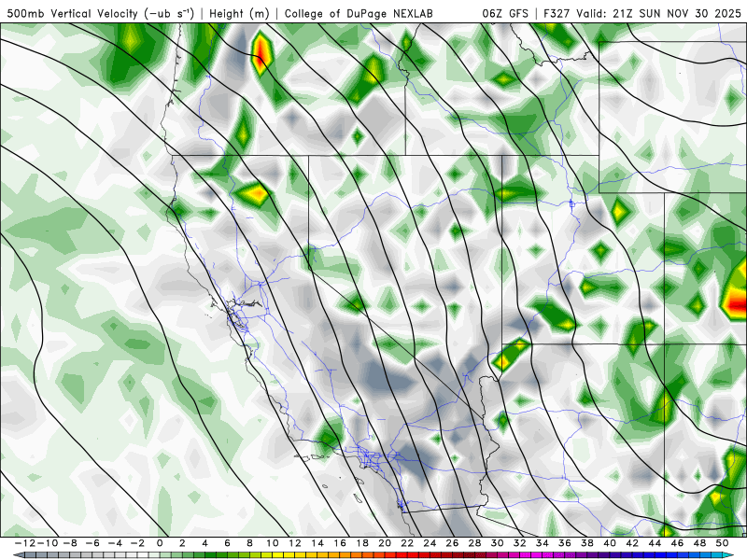Click the '32' color scale label
This screenshot has height=560, width=747.
[520, 543]
